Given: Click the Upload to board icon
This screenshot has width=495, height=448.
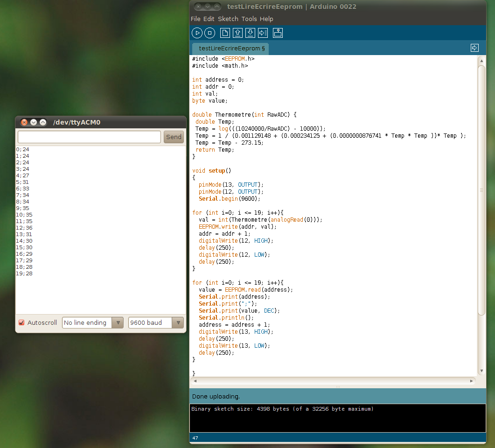Looking at the screenshot, I should (x=263, y=33).
